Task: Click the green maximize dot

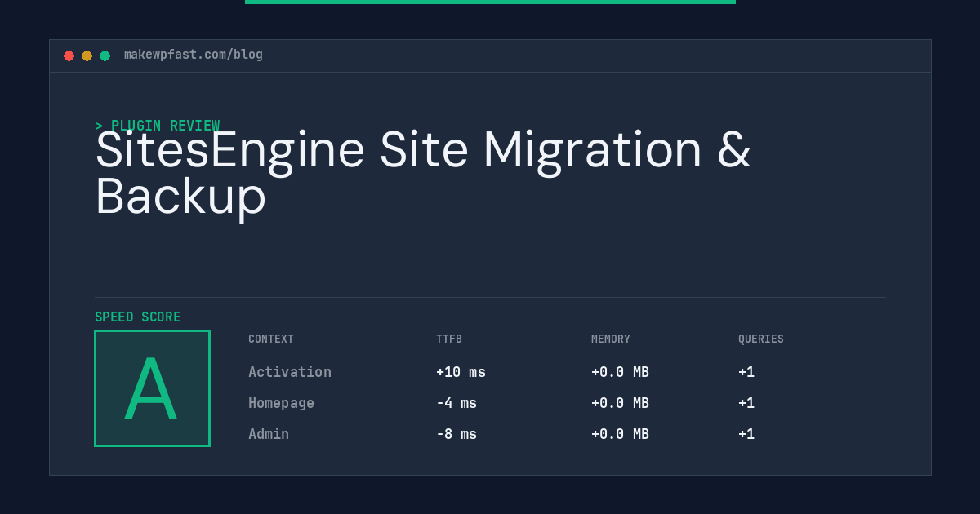Action: 105,55
